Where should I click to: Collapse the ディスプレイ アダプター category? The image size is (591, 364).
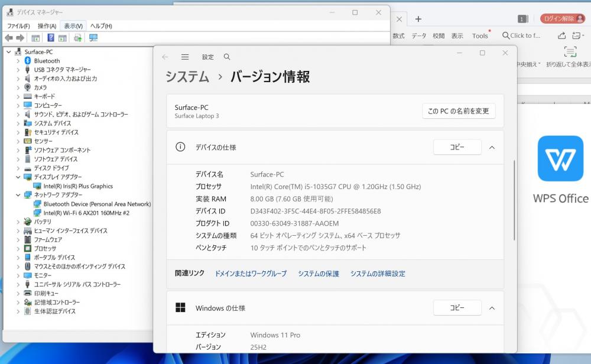pos(18,177)
